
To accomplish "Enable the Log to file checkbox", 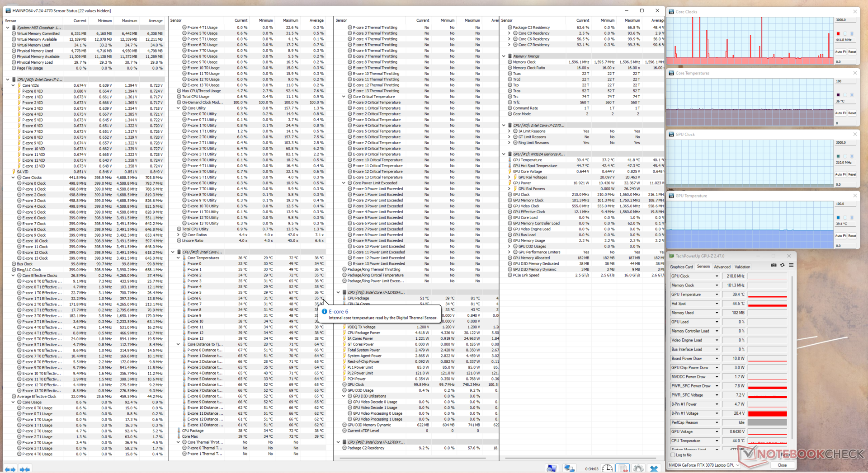I will coord(673,455).
